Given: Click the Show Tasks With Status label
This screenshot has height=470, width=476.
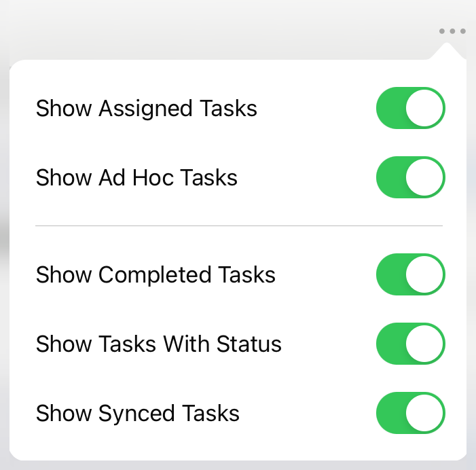Looking at the screenshot, I should click(x=158, y=344).
